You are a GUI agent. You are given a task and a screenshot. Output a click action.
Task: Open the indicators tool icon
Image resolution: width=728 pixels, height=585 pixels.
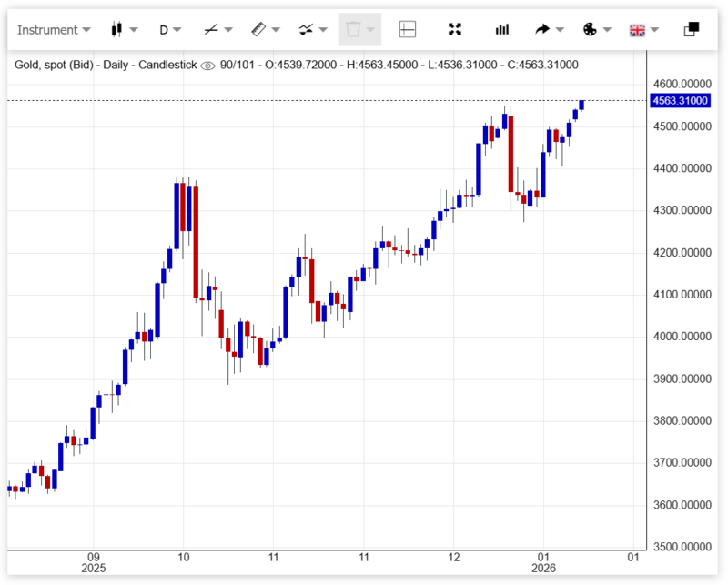(x=307, y=29)
